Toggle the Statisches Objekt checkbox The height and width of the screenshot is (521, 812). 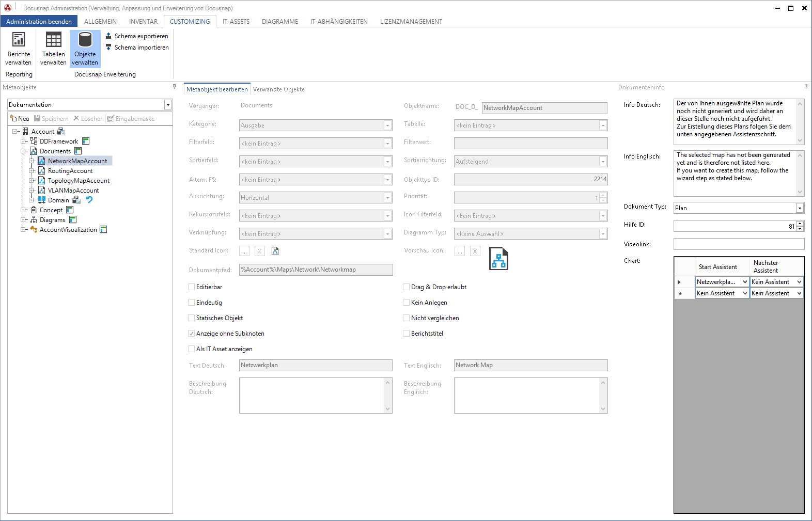[192, 318]
